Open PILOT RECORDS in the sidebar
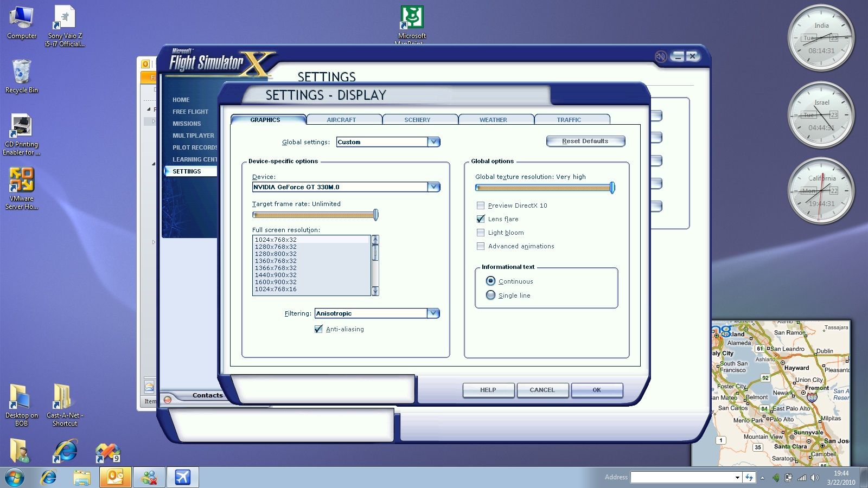This screenshot has width=868, height=488. [195, 147]
